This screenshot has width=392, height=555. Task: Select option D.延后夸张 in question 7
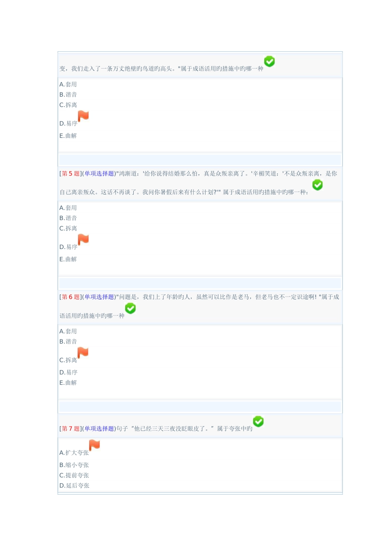coord(74,486)
